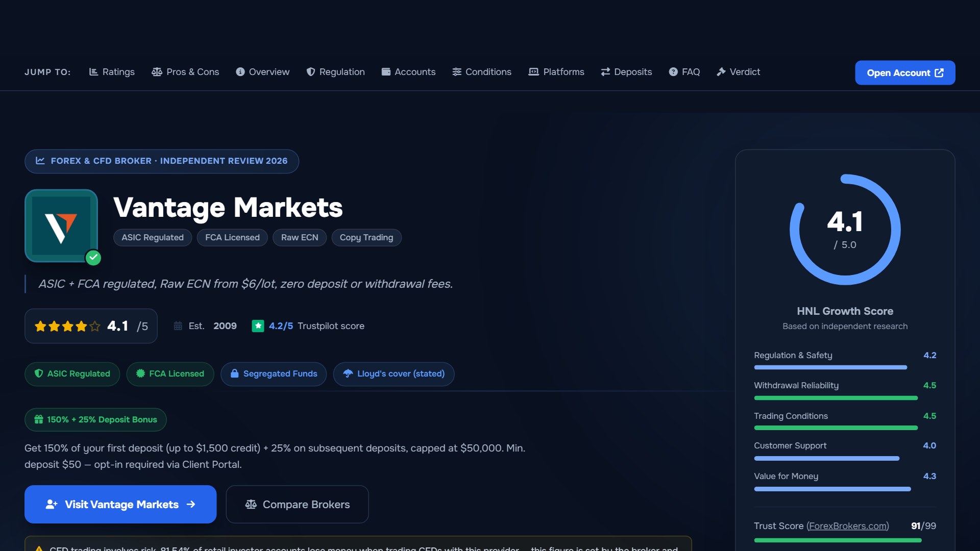Follow the ForexBrokers.com link

click(x=848, y=526)
